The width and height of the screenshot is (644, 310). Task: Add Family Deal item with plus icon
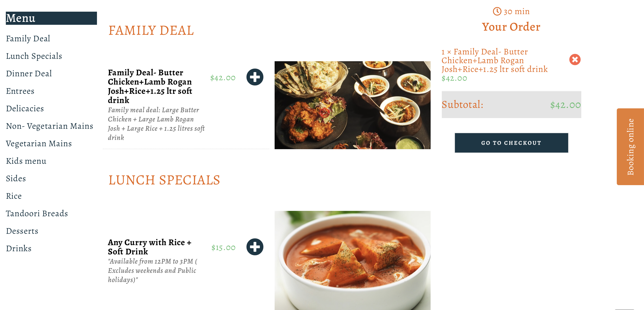pos(255,77)
